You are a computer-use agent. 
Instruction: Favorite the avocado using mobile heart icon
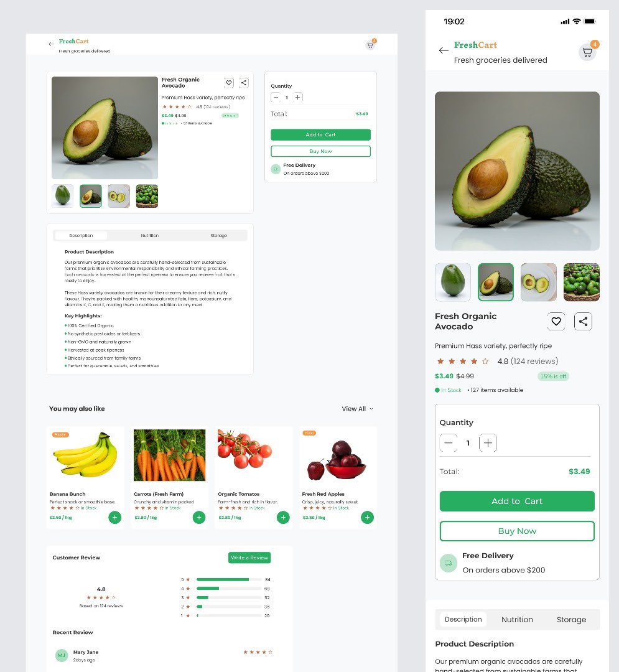[x=556, y=322]
